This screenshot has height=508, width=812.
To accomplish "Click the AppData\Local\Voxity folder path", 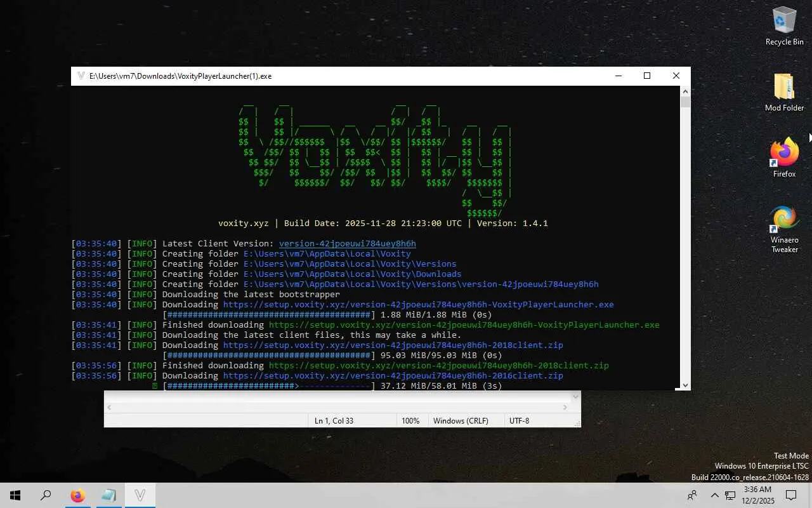I will pyautogui.click(x=327, y=254).
